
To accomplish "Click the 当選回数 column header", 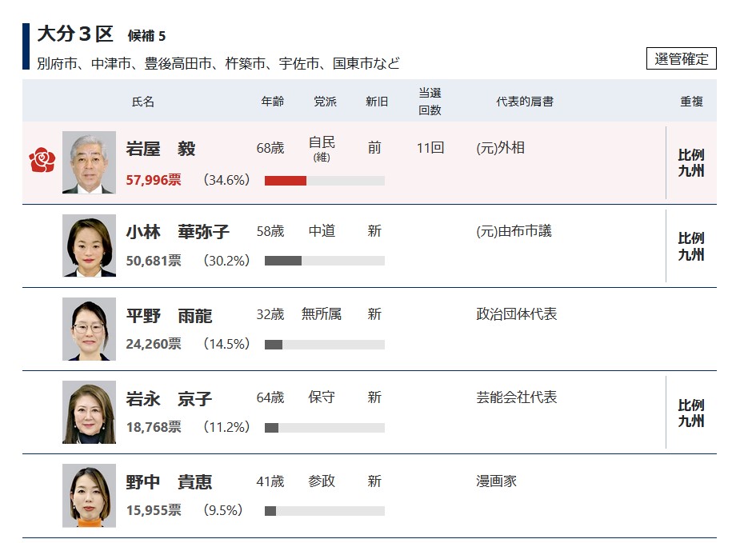I will 430,102.
